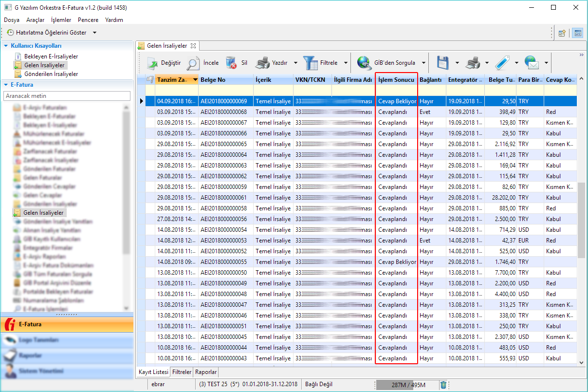Sort by the İşlem Sonucu column header
The width and height of the screenshot is (588, 392).
pyautogui.click(x=396, y=79)
